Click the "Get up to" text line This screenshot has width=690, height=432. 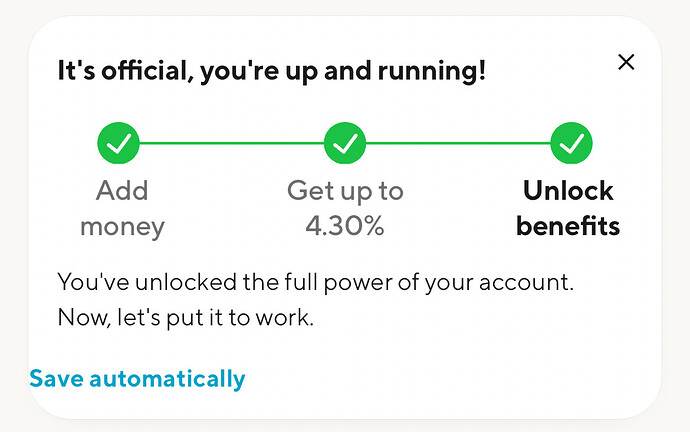[x=346, y=190]
